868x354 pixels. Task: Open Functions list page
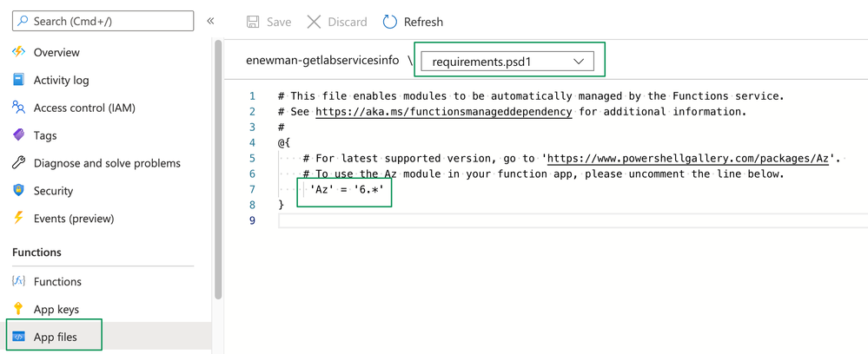point(57,281)
